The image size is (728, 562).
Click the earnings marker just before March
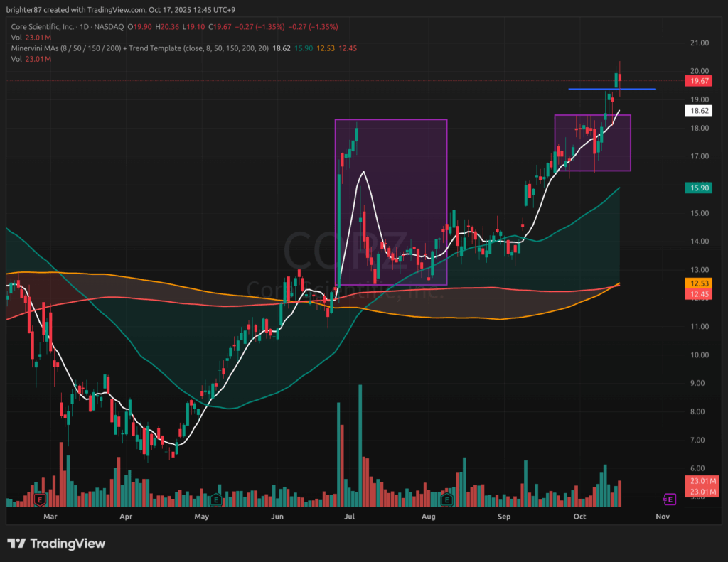[39, 499]
